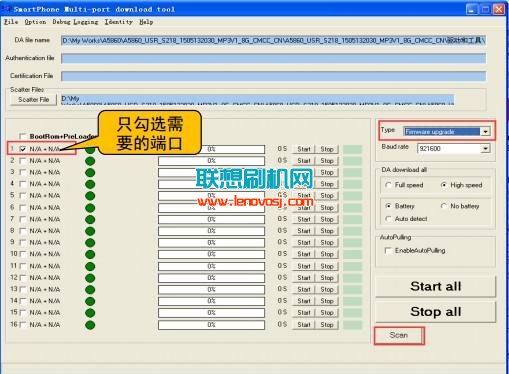Toggle the BootRom+PreLoader checkbox
Viewport: 509px width, 374px height.
[x=22, y=136]
